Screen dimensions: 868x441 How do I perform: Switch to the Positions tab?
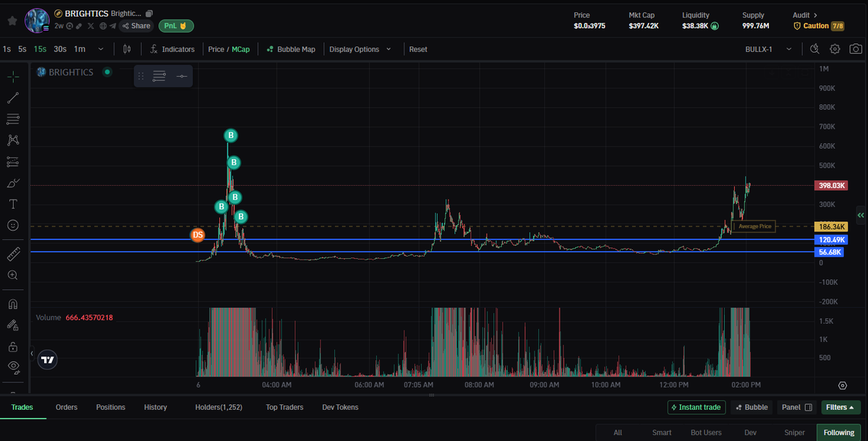[x=111, y=407]
